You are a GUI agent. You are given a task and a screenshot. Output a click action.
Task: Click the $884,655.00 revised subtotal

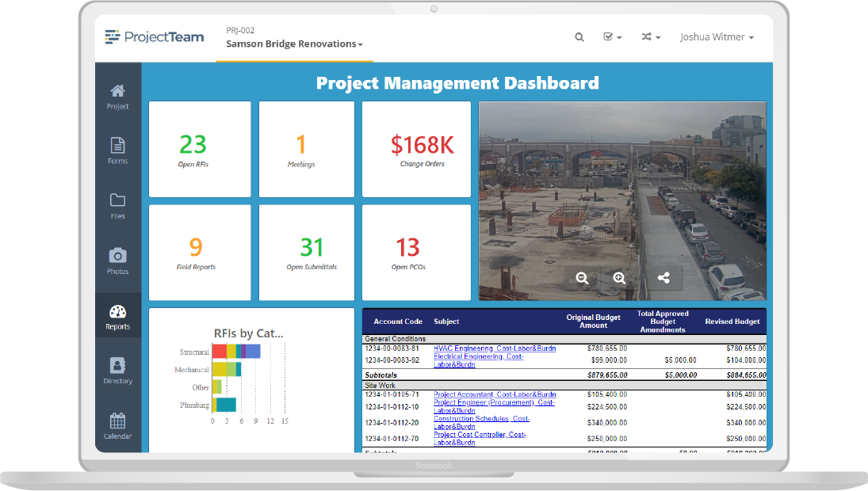coord(746,375)
